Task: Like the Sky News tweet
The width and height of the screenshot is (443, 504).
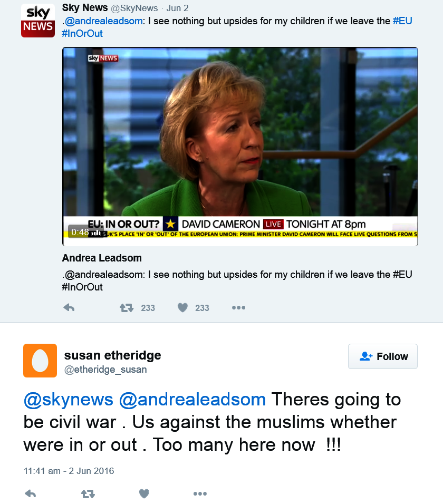Action: tap(182, 308)
